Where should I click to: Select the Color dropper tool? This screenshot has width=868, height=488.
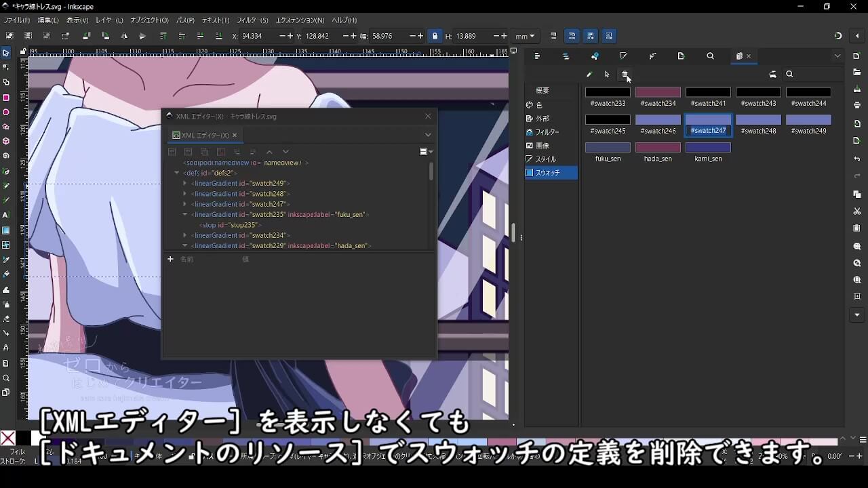click(x=6, y=260)
